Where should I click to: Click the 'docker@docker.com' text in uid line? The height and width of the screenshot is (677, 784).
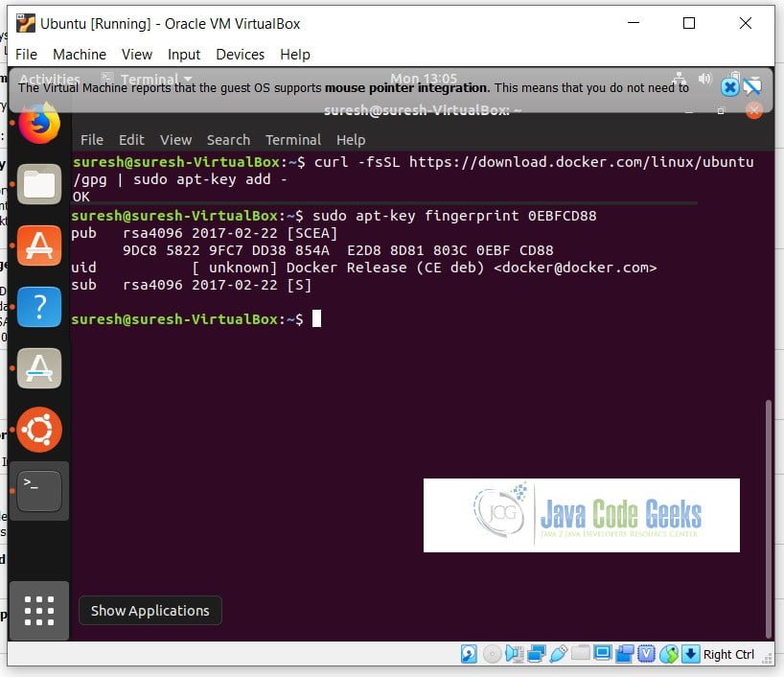(x=575, y=268)
